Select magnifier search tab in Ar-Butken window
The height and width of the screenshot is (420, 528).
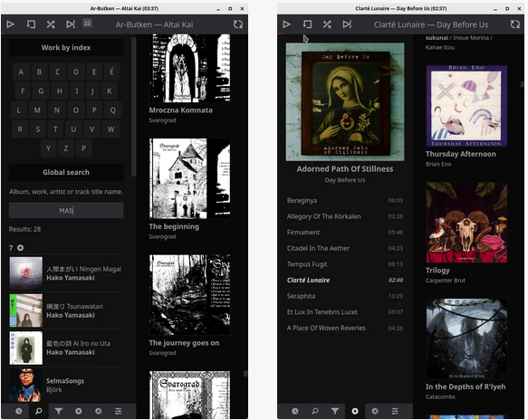click(x=38, y=411)
